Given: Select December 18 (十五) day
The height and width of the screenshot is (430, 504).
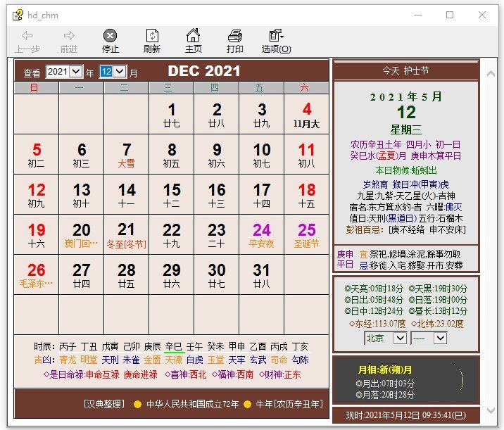Looking at the screenshot, I should 307,195.
